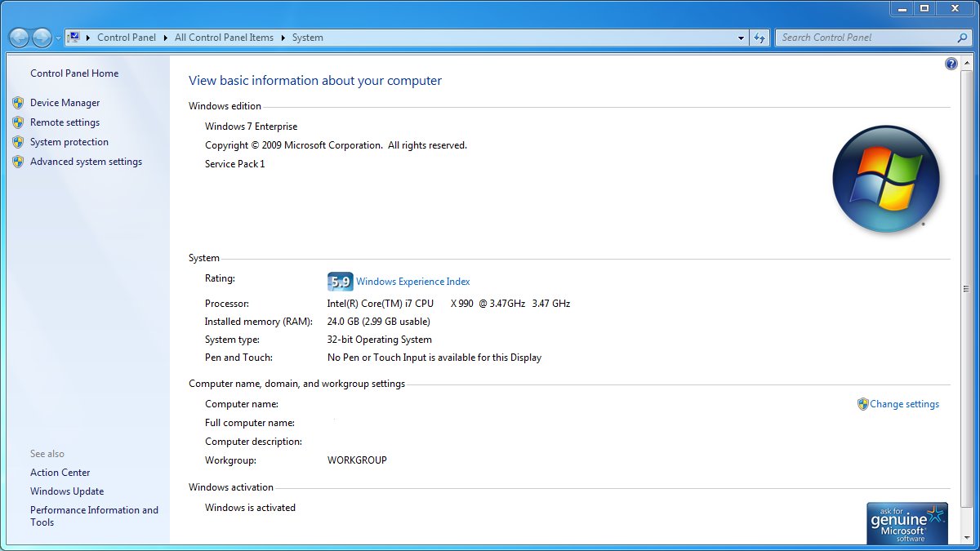
Task: Click the shield icon beside Change settings
Action: [x=862, y=404]
